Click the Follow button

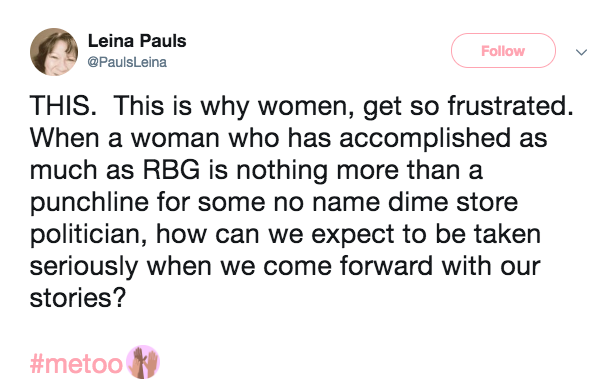pos(503,51)
